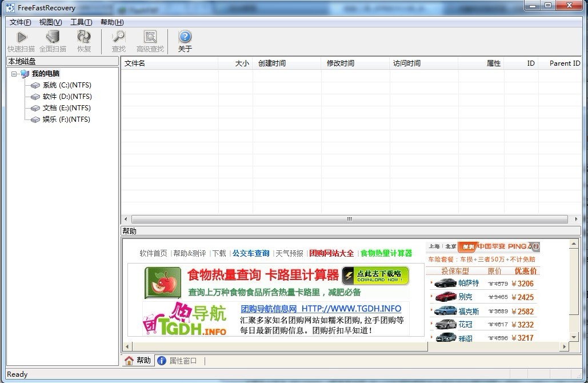Collapse the 我的电脑 tree node
The width and height of the screenshot is (588, 383).
[14, 74]
